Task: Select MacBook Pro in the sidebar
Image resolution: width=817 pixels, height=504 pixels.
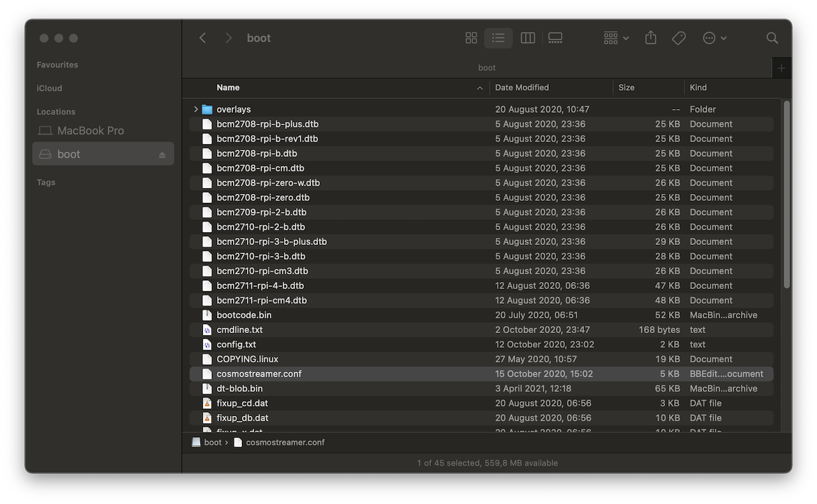Action: point(90,131)
